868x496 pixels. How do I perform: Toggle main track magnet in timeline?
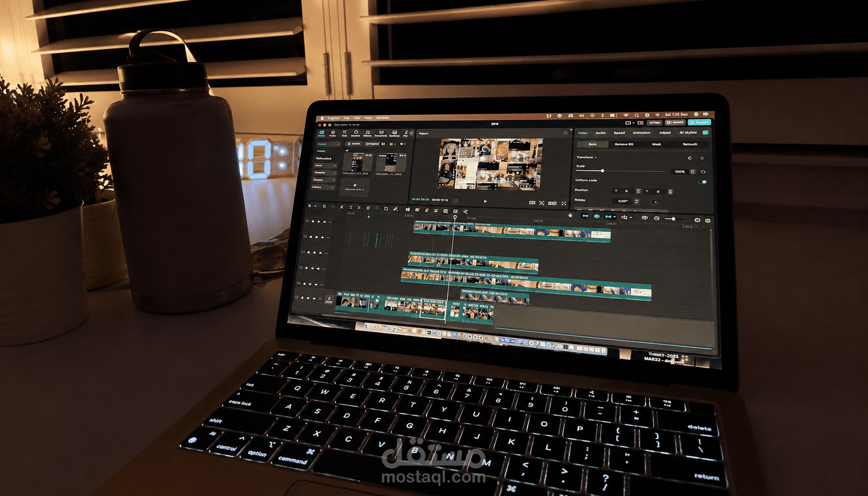click(585, 216)
